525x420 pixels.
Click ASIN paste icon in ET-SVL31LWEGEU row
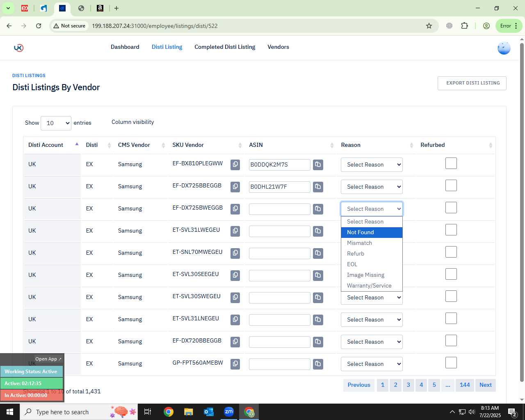tap(318, 231)
